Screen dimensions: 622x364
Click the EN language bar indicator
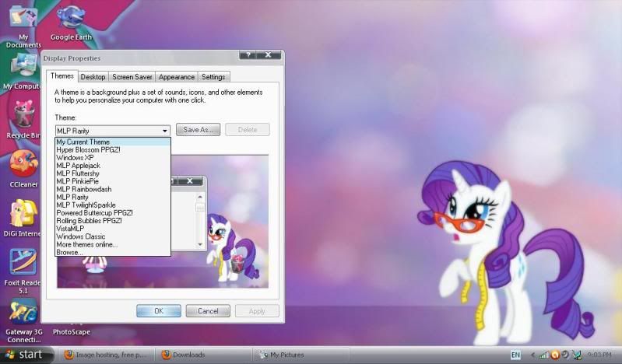[x=515, y=355]
